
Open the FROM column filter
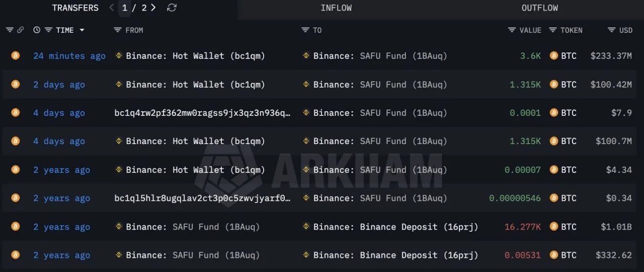pyautogui.click(x=118, y=30)
